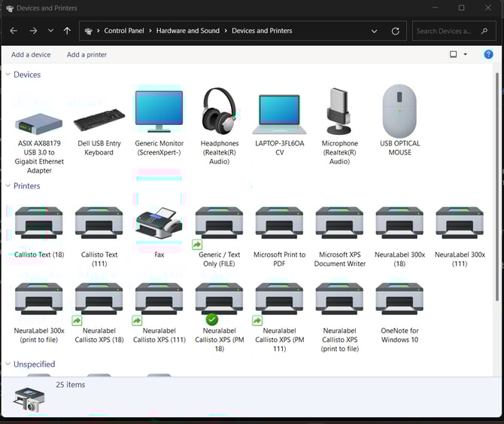Select Microsoft Print to PDF printer
Viewport: 504px width, 424px height.
[x=279, y=224]
